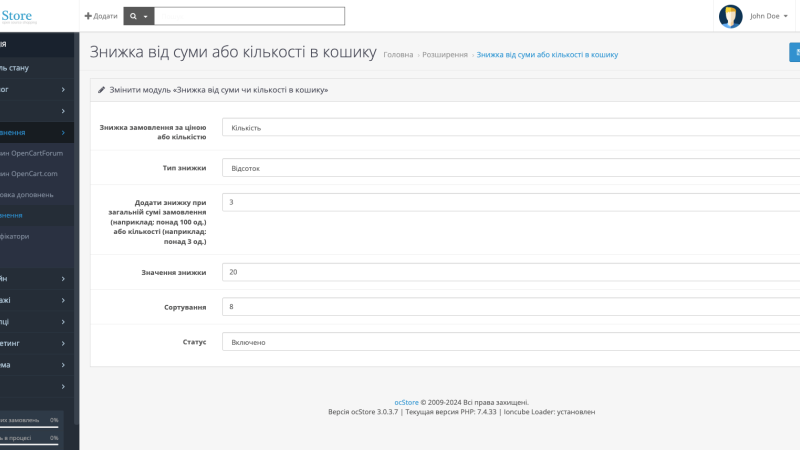This screenshot has height=450, width=800.
Task: Click the threshold field containing 3
Action: click(x=511, y=203)
